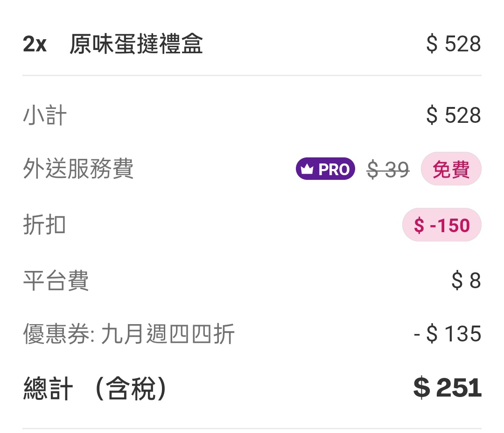Tap the bold $ 251 total amount
The width and height of the screenshot is (504, 433).
[x=447, y=389]
